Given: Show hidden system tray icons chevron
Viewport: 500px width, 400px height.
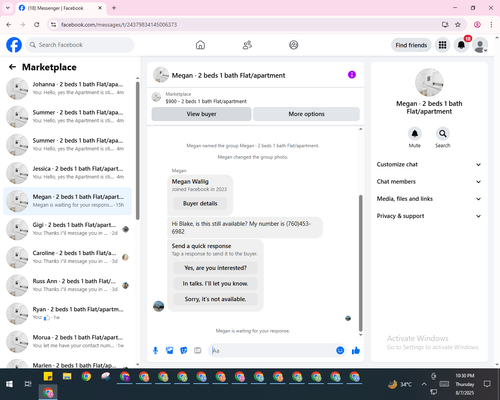Looking at the screenshot, I should click(424, 384).
